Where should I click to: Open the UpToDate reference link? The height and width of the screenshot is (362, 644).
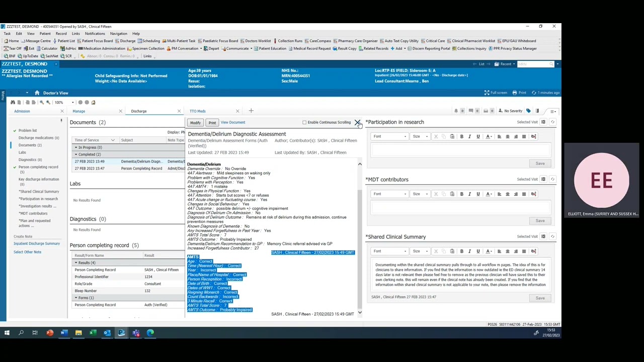28,56
